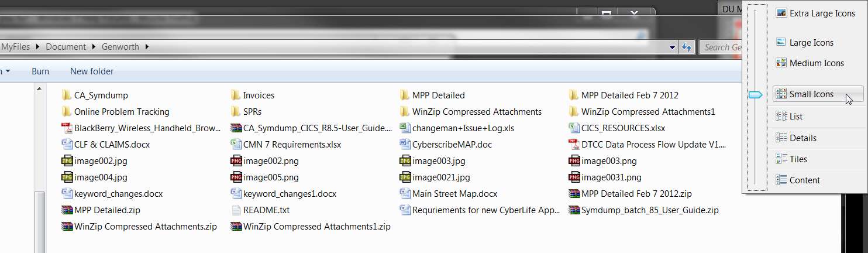Select Online Problem Tracking folder icon
Screen dimensions: 868x253
[x=66, y=111]
